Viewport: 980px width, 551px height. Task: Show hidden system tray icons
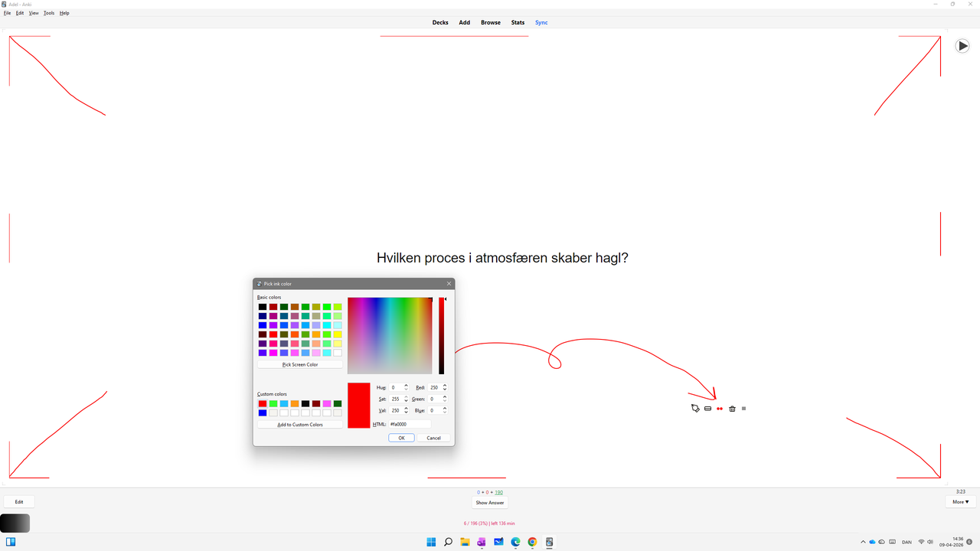[864, 542]
